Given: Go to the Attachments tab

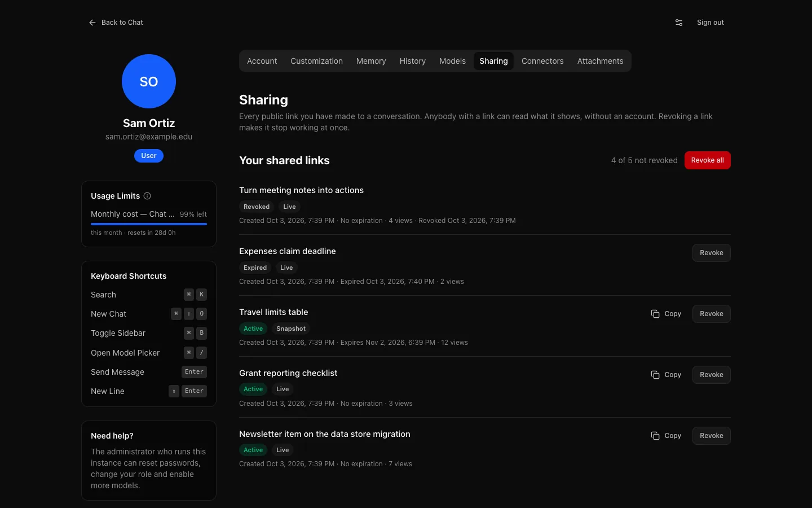Looking at the screenshot, I should tap(600, 61).
